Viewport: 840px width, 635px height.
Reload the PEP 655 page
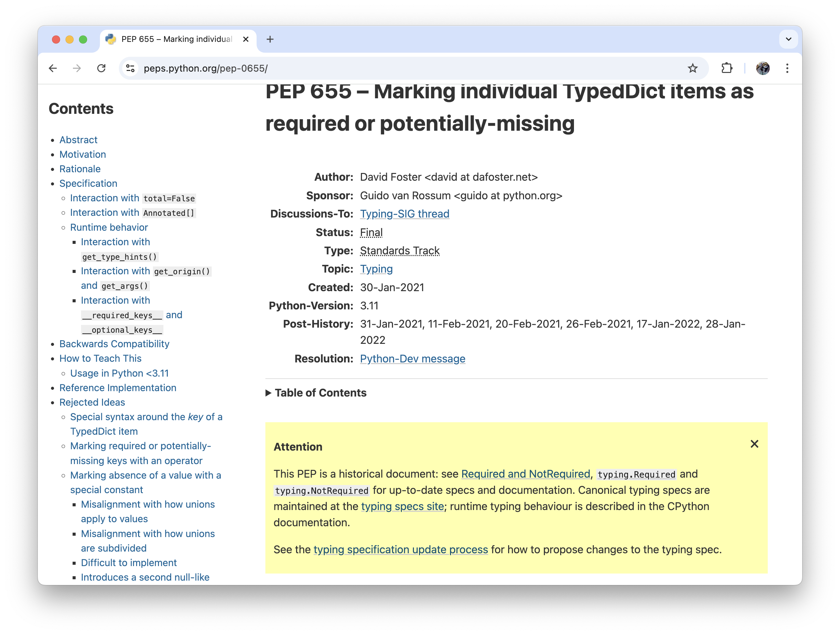[x=101, y=69]
